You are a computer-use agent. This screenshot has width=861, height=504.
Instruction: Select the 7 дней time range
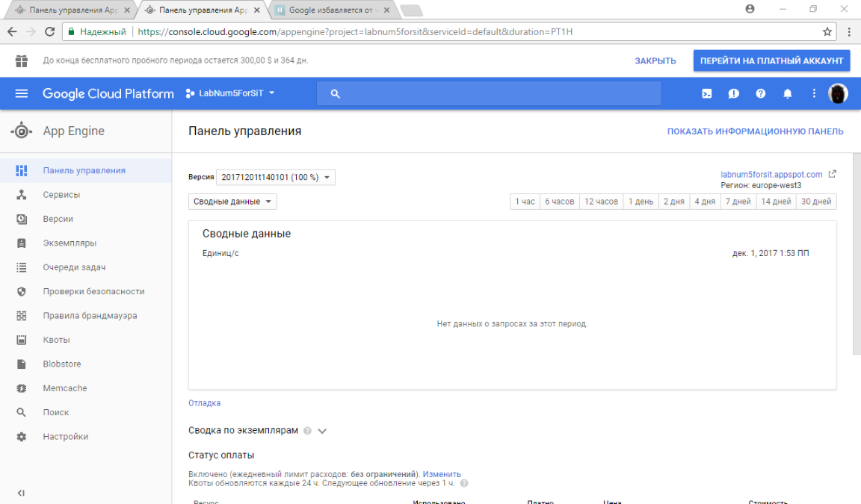738,202
